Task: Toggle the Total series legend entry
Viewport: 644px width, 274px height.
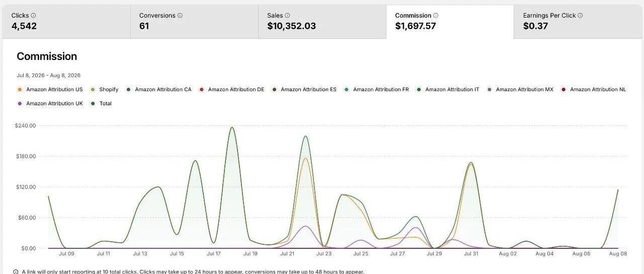Action: click(x=101, y=104)
